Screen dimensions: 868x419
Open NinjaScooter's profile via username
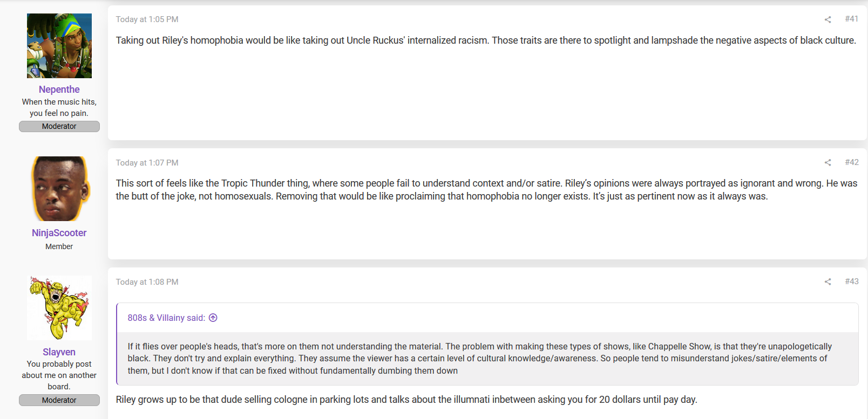(x=59, y=233)
